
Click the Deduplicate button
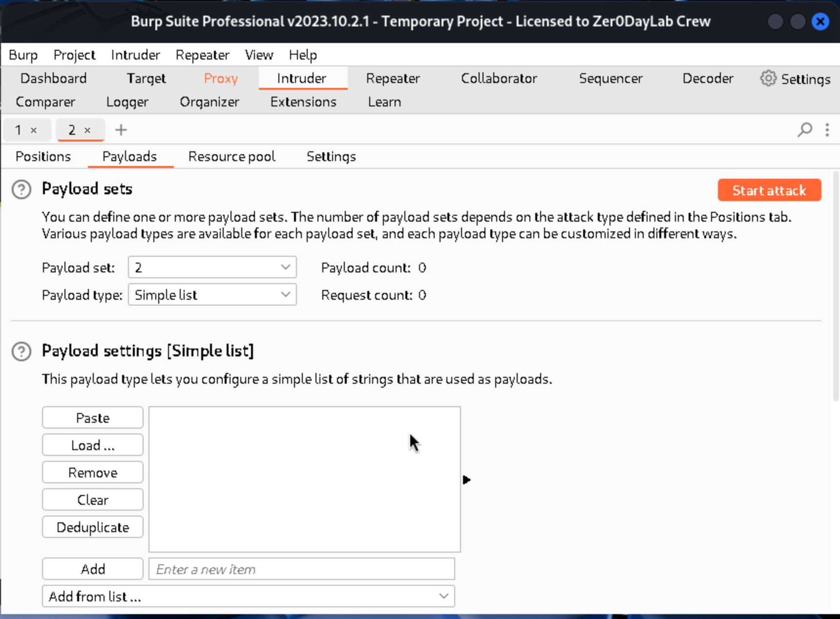click(x=93, y=527)
